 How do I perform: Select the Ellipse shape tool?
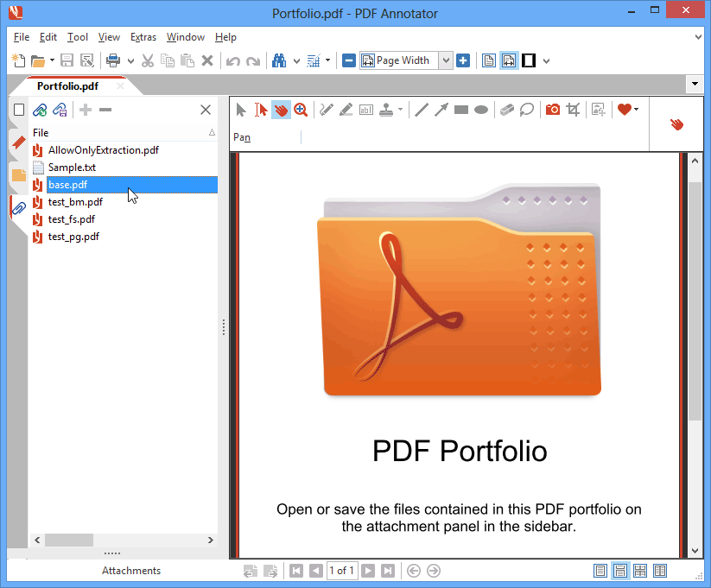click(x=481, y=110)
